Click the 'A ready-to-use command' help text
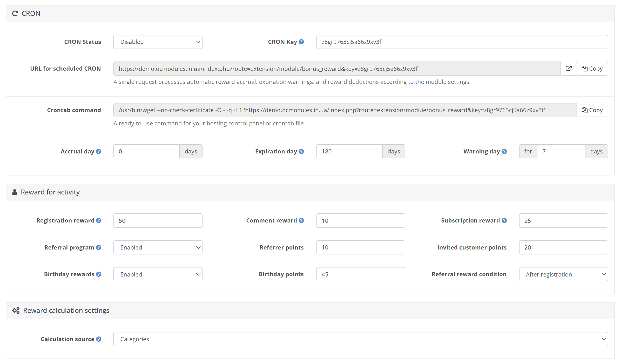This screenshot has height=364, width=621. 209,123
